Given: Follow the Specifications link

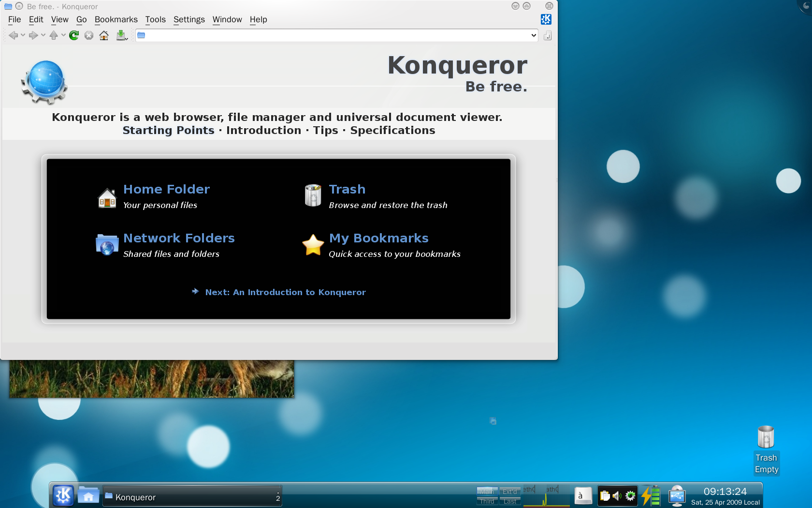Looking at the screenshot, I should [x=392, y=130].
